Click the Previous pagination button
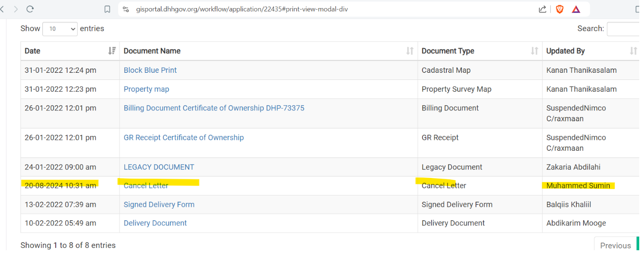This screenshot has width=644, height=255. (x=615, y=245)
